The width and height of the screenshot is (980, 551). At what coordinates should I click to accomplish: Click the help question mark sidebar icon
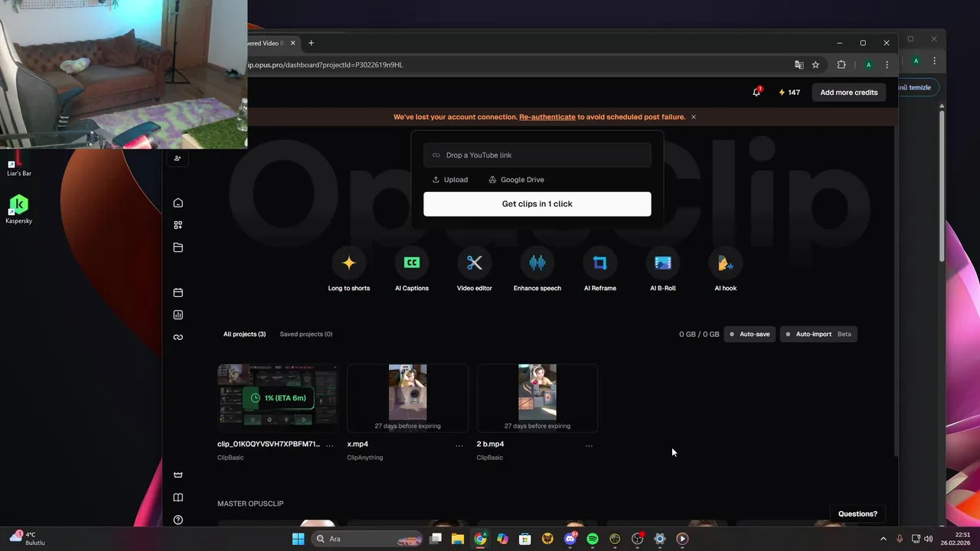[178, 520]
